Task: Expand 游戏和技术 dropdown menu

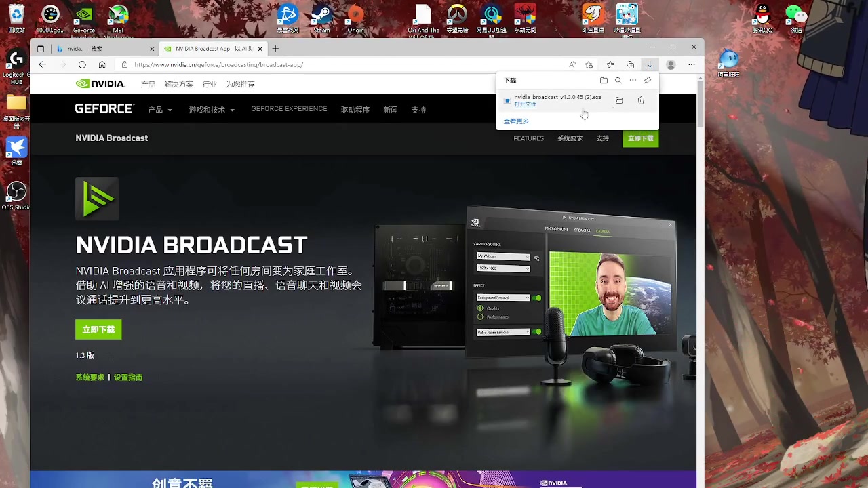Action: coord(212,110)
